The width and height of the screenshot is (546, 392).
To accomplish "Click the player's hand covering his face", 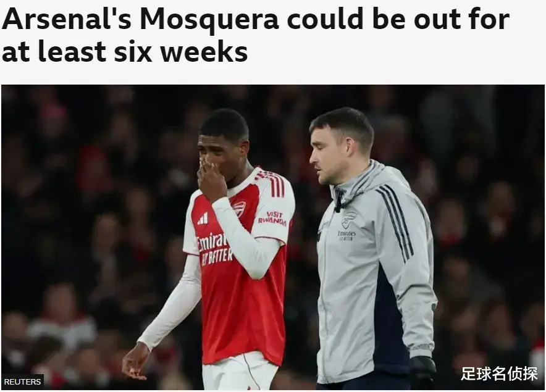I will (212, 180).
